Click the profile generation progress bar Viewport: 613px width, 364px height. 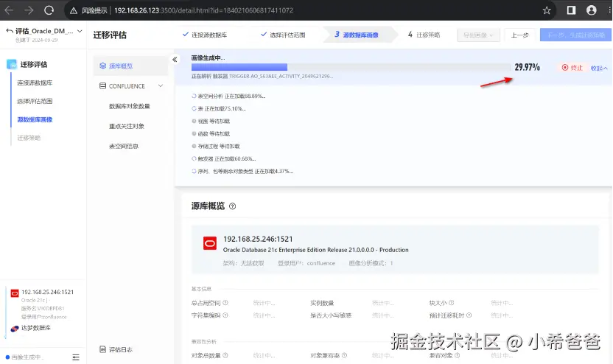coord(351,67)
